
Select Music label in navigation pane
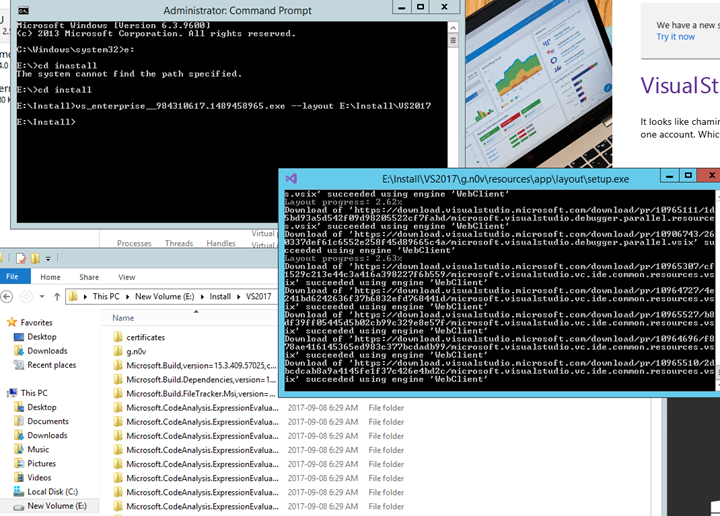tap(38, 449)
